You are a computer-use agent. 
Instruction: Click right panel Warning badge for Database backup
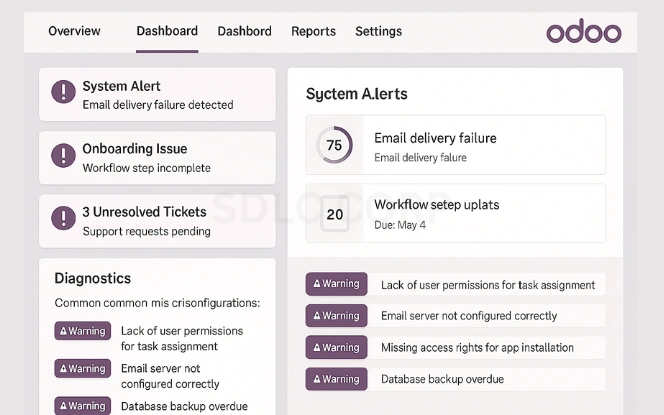point(336,379)
